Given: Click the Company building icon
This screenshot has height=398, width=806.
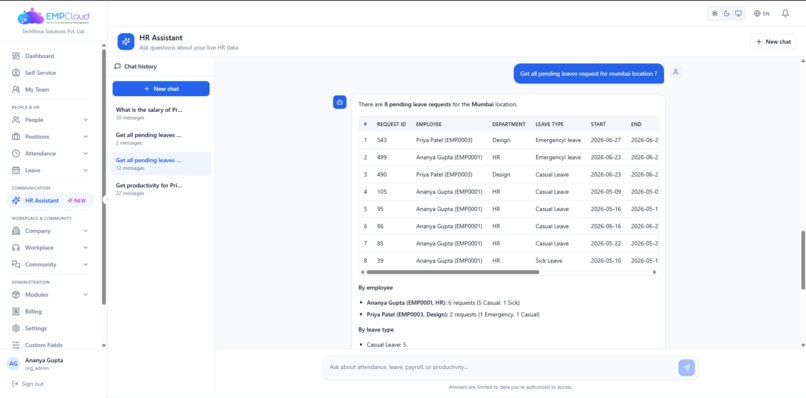Looking at the screenshot, I should [x=16, y=231].
